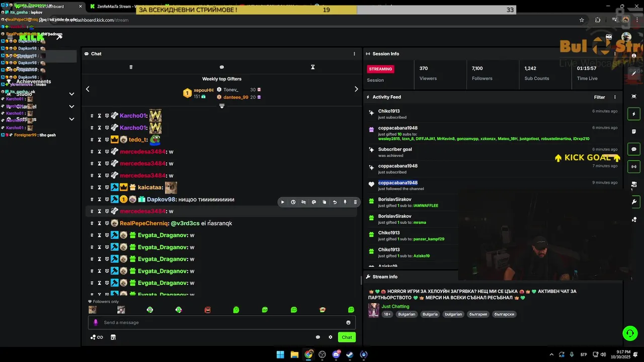644x362 pixels.
Task: Toggle wrench panel button in right sidebar
Action: pyautogui.click(x=634, y=202)
